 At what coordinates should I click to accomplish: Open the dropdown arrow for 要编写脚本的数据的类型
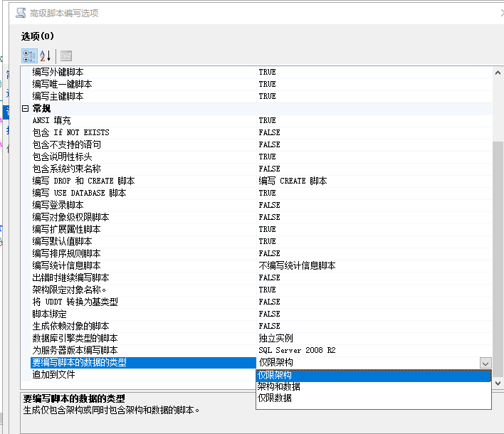[485, 363]
